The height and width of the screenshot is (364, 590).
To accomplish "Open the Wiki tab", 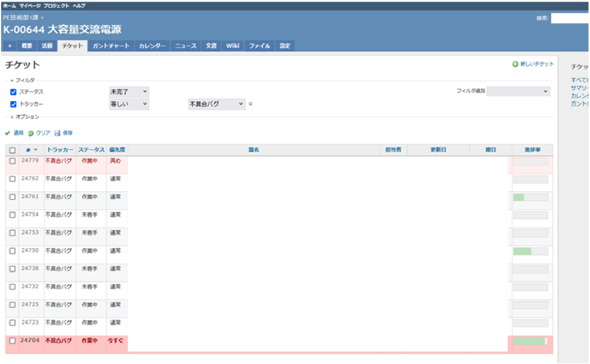I will (232, 46).
